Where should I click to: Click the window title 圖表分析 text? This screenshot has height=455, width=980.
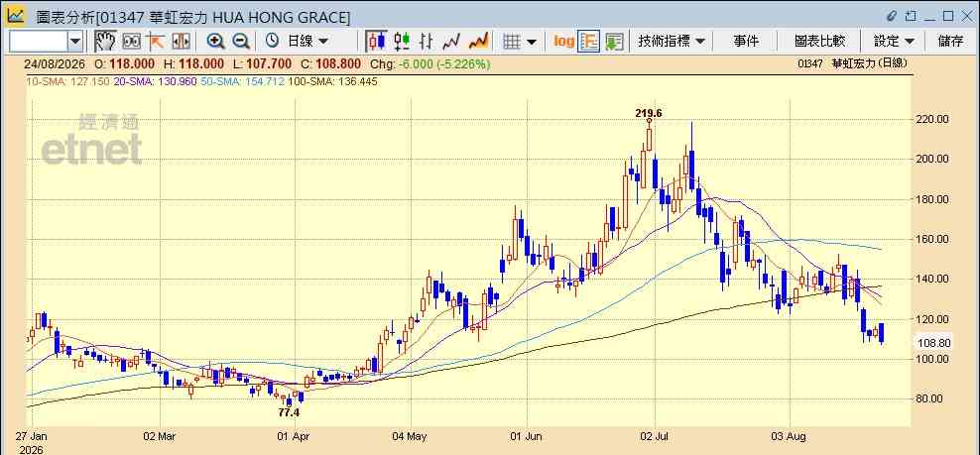point(65,17)
